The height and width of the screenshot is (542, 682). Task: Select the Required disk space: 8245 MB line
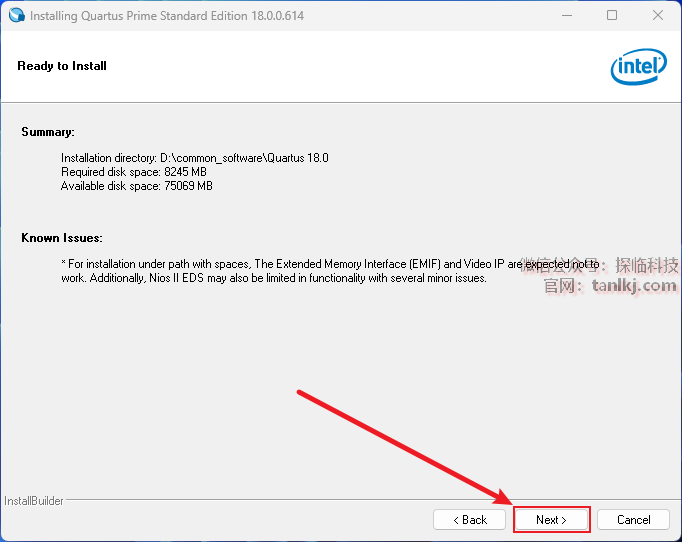coord(134,172)
